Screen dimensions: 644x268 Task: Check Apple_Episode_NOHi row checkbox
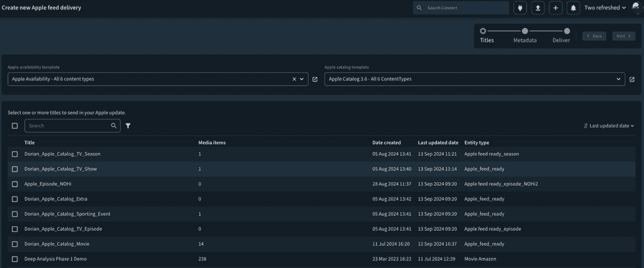tap(15, 184)
